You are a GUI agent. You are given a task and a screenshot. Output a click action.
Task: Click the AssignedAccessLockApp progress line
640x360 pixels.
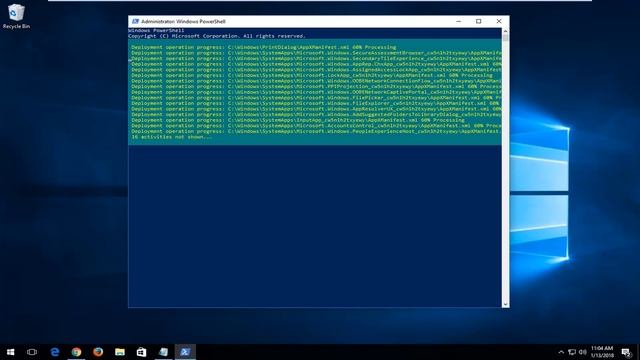tap(316, 70)
